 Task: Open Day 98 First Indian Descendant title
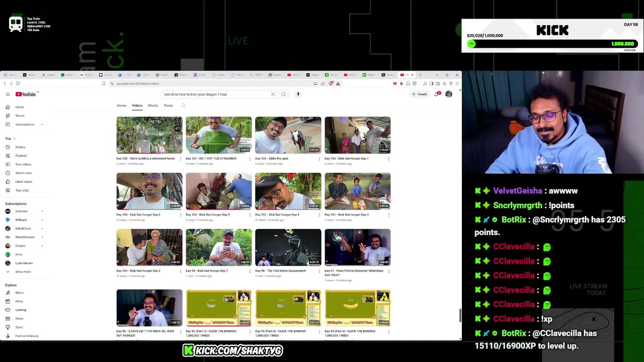280,271
